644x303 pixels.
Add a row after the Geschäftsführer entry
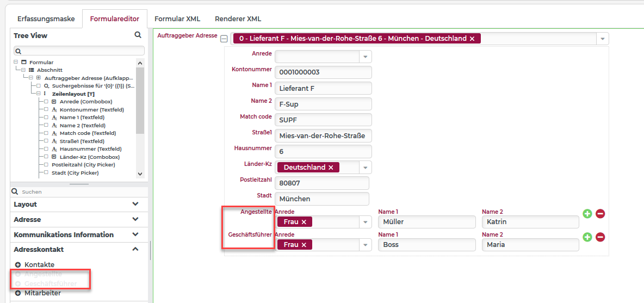[587, 237]
